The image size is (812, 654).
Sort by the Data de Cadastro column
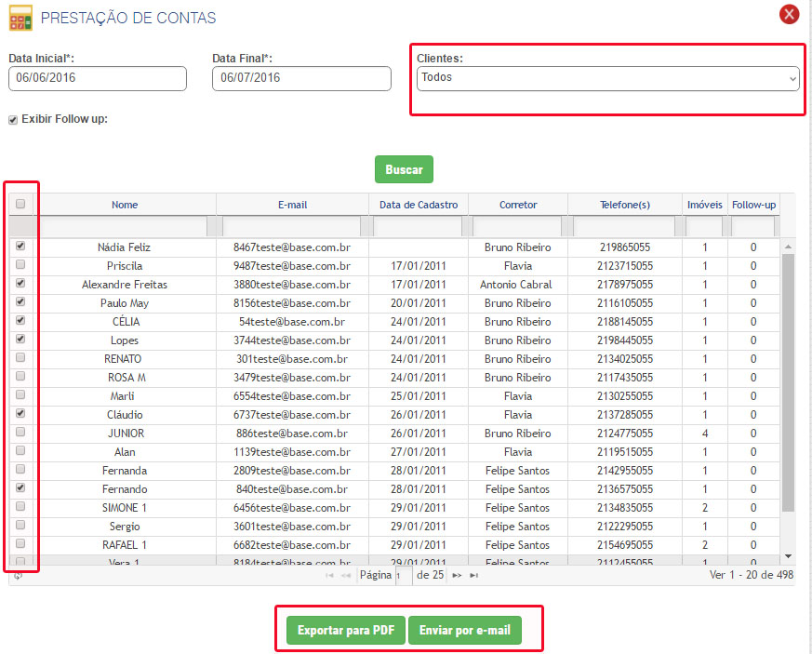pos(419,205)
